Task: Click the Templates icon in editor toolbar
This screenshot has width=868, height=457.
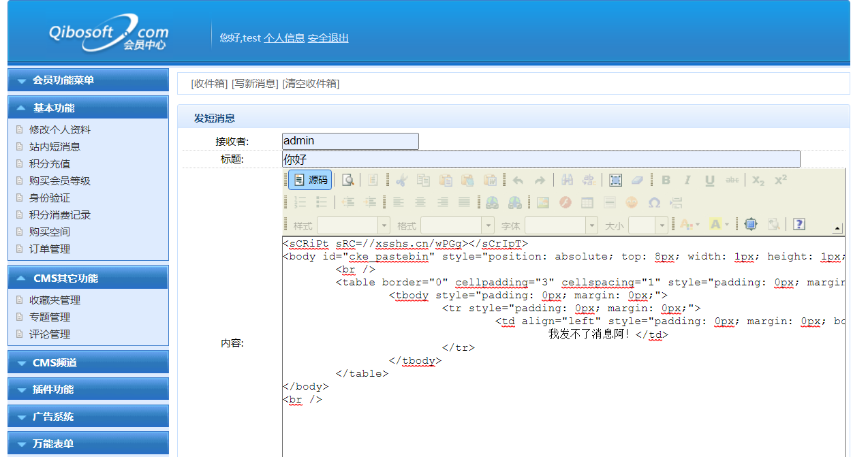Action: coord(373,180)
